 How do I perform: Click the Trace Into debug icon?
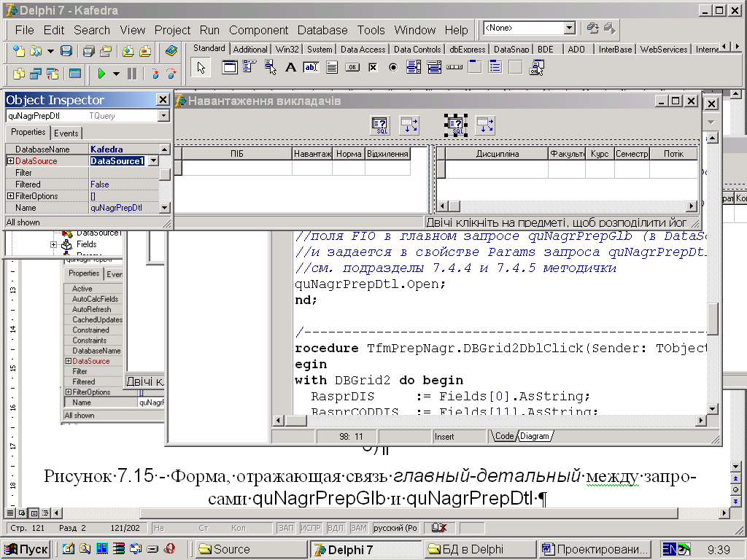[x=155, y=74]
